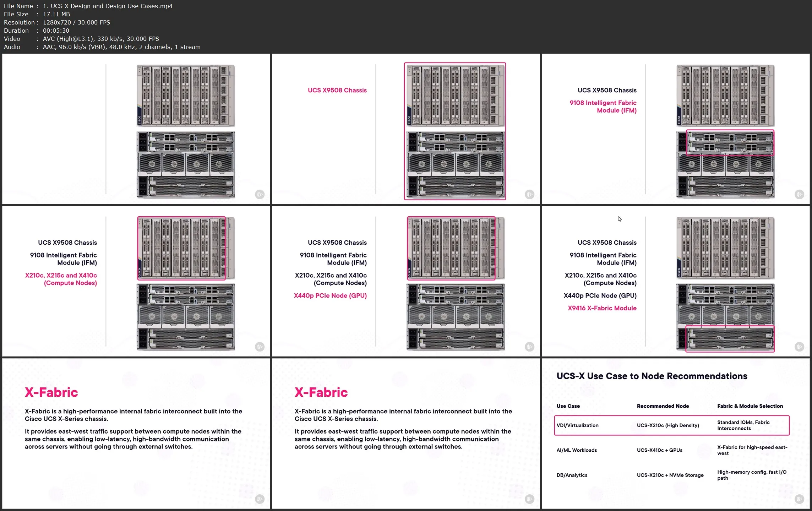
Task: Click the video codec line 'AVC (High@L3.1), 330 kb/s'
Action: coord(83,39)
